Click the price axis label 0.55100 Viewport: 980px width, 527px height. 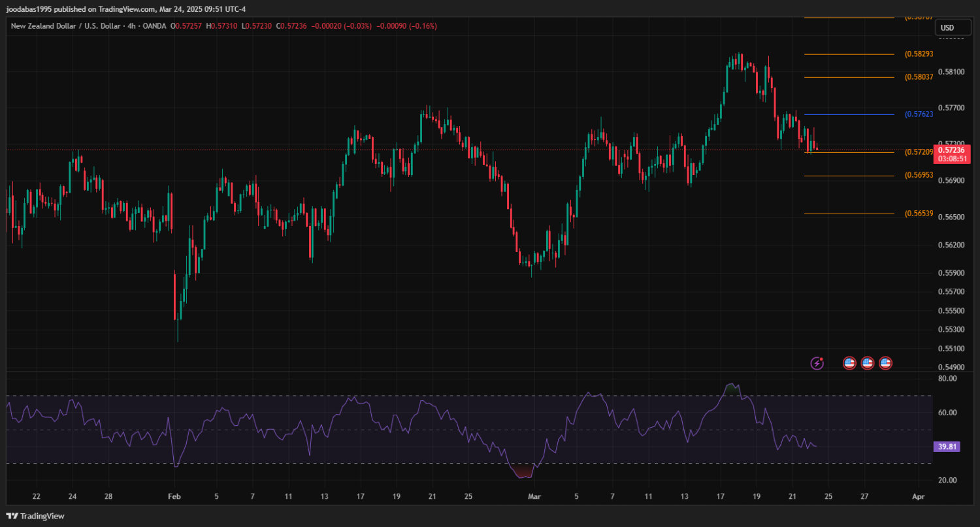pos(951,348)
